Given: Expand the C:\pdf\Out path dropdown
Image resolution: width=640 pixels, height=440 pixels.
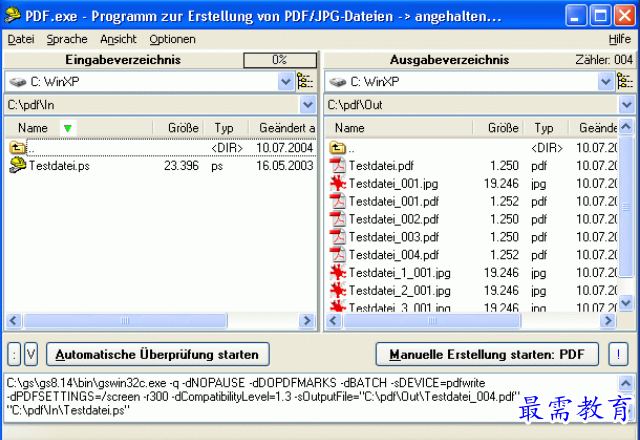Looking at the screenshot, I should (627, 105).
